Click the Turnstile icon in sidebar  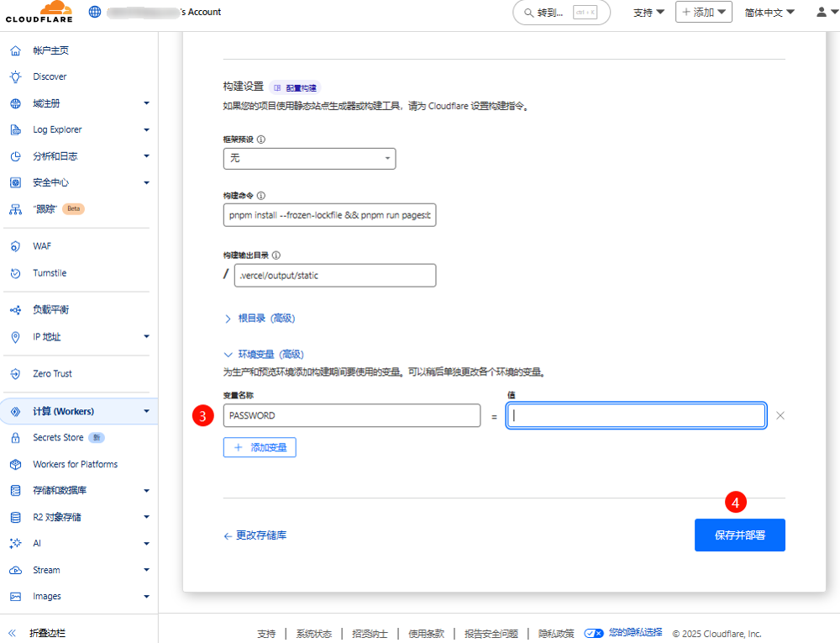(15, 273)
